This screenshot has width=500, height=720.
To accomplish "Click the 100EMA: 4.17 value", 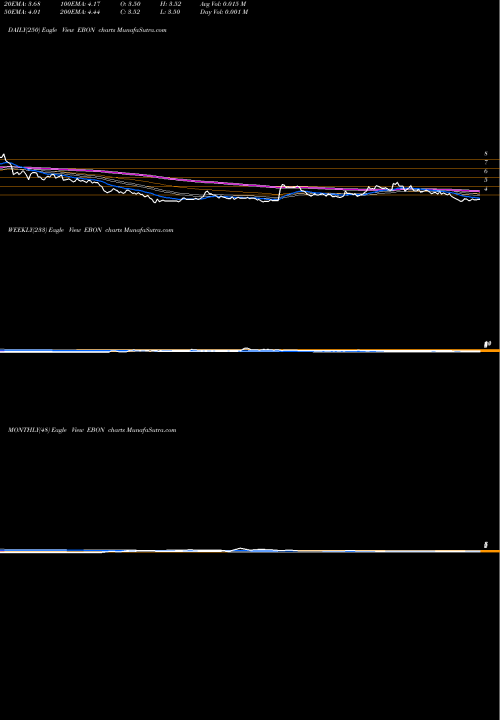I will point(80,3).
